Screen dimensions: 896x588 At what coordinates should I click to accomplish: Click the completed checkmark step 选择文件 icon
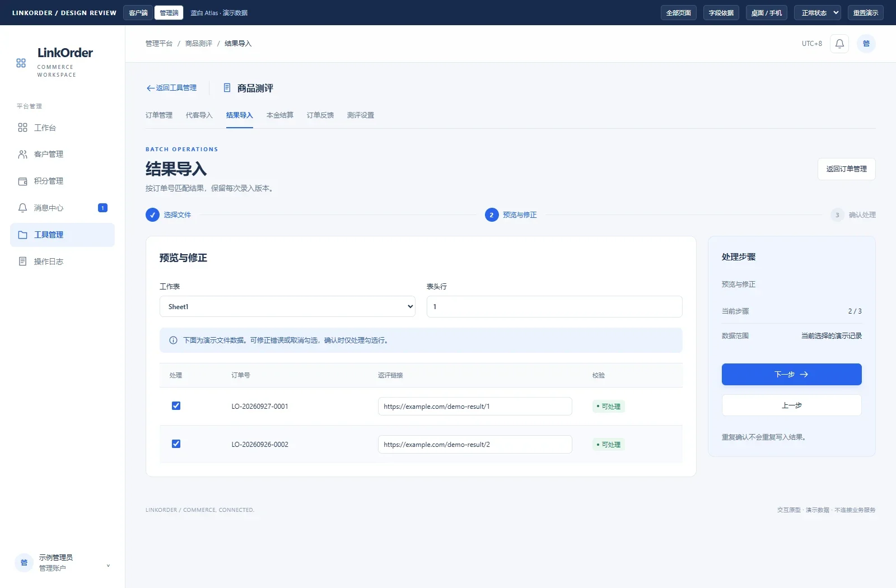[152, 215]
